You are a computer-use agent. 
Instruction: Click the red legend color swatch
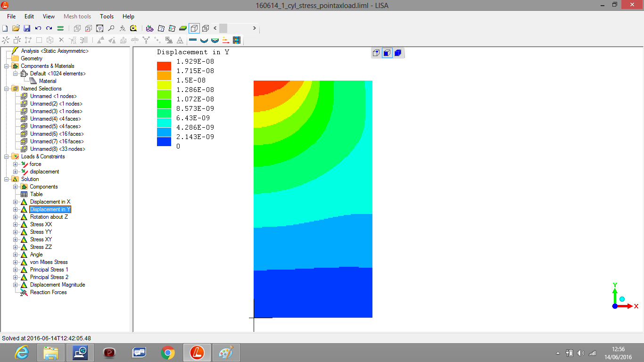(x=164, y=66)
